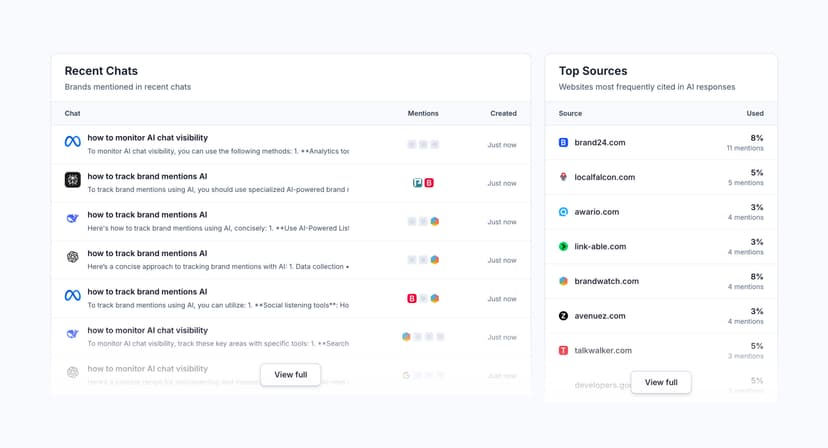
Task: Click the green link-able.com favicon
Action: coord(563,246)
